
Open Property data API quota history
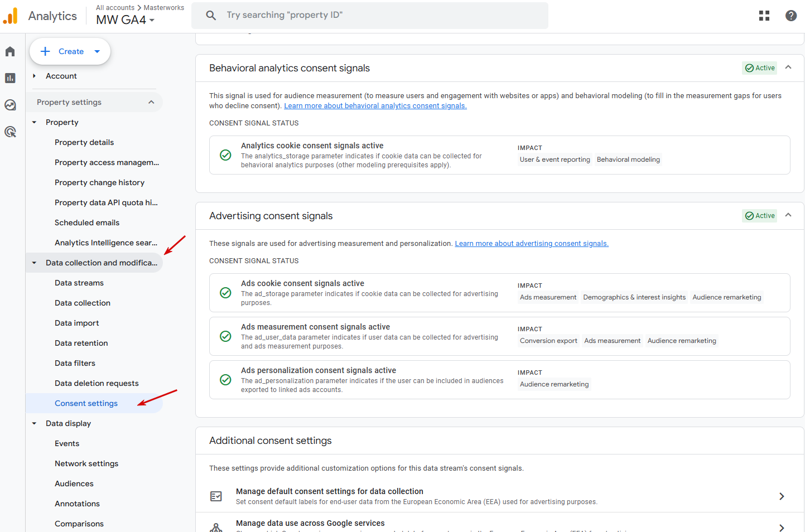point(106,202)
